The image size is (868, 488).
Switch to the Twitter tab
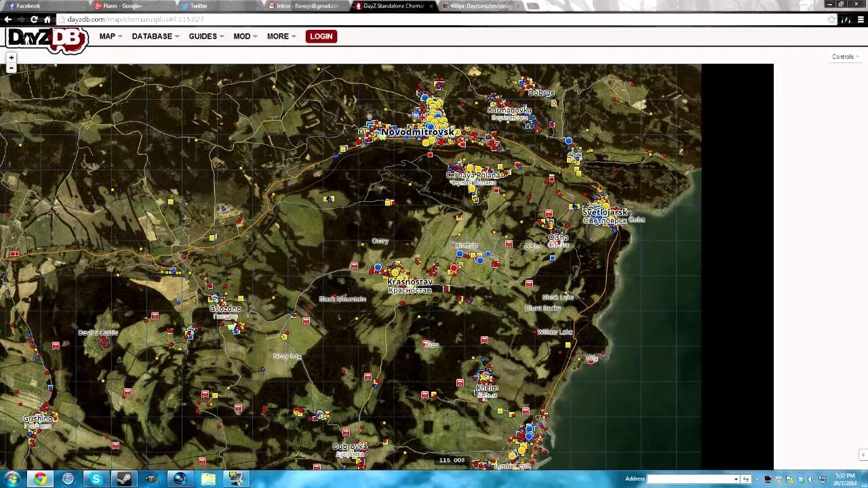tap(219, 6)
